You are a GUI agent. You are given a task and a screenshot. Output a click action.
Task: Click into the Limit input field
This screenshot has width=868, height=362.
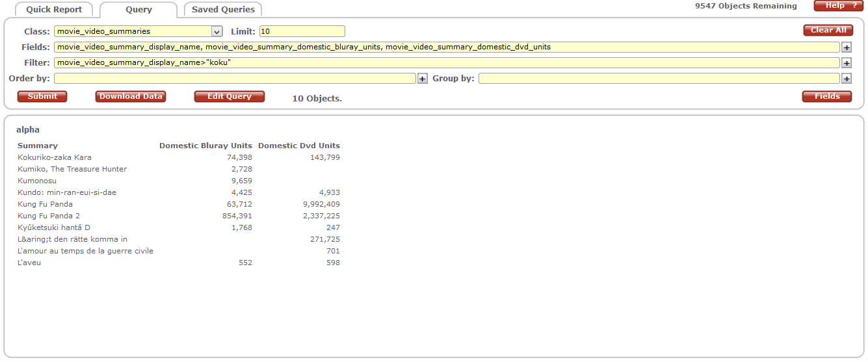point(302,31)
